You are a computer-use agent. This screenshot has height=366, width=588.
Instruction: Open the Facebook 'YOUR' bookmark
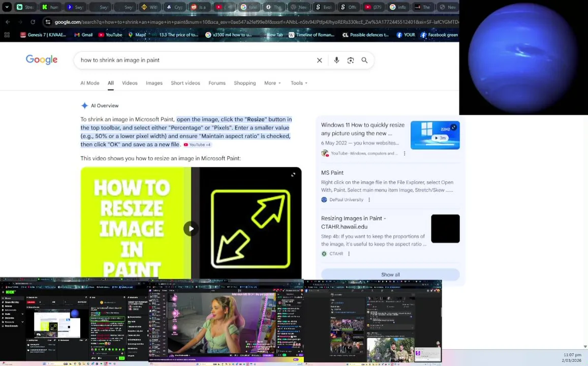point(406,35)
